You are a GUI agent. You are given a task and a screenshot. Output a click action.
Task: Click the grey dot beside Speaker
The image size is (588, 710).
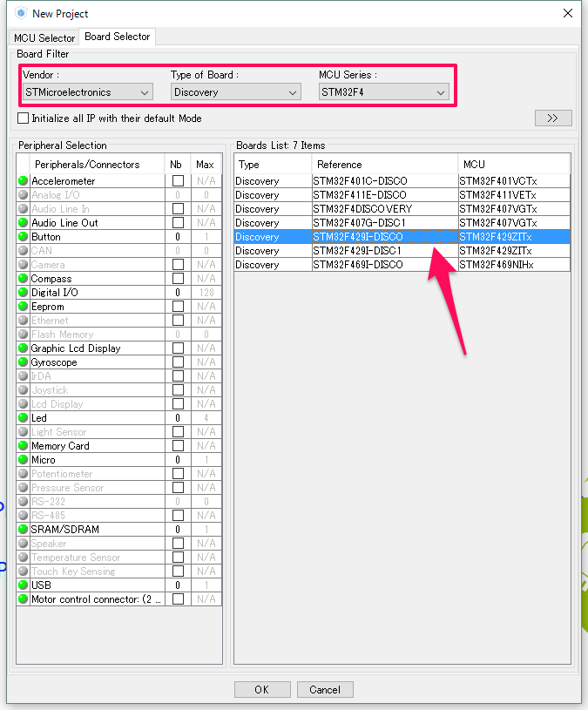click(x=24, y=544)
